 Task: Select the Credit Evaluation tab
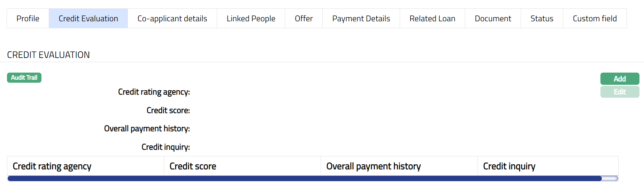tap(88, 18)
